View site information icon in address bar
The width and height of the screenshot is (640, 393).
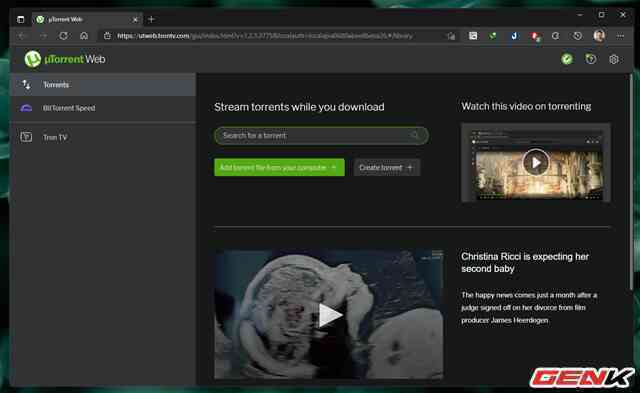107,36
